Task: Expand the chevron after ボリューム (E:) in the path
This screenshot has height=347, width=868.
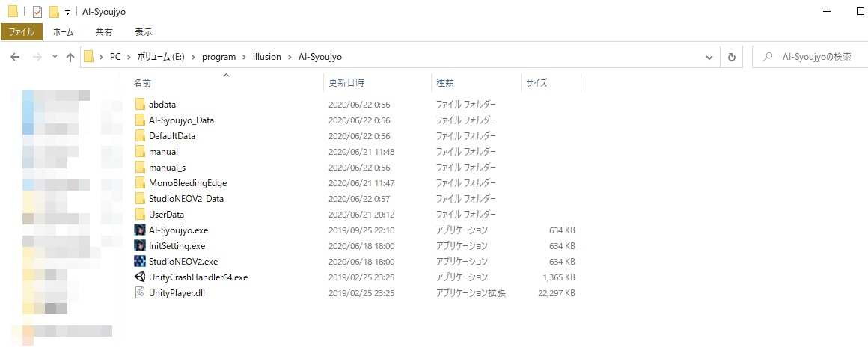Action: (x=193, y=56)
